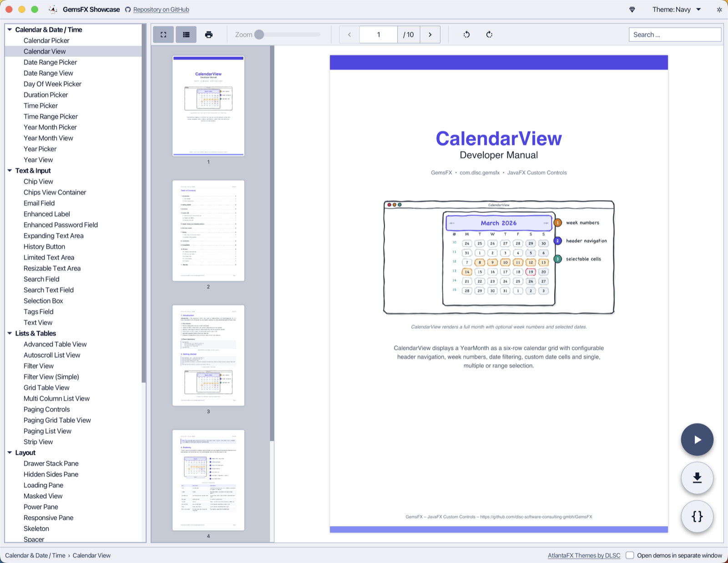Click 'Calendar & Date / Time' breadcrumb text

click(35, 555)
